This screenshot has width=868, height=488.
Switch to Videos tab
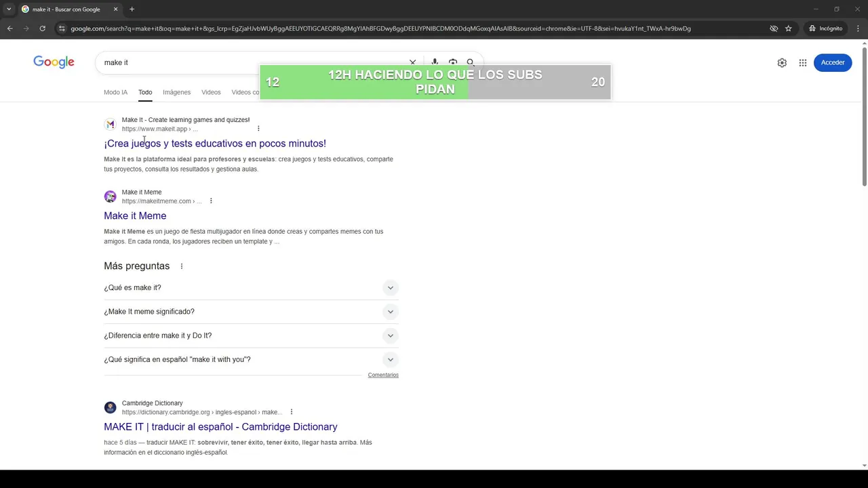coord(211,92)
